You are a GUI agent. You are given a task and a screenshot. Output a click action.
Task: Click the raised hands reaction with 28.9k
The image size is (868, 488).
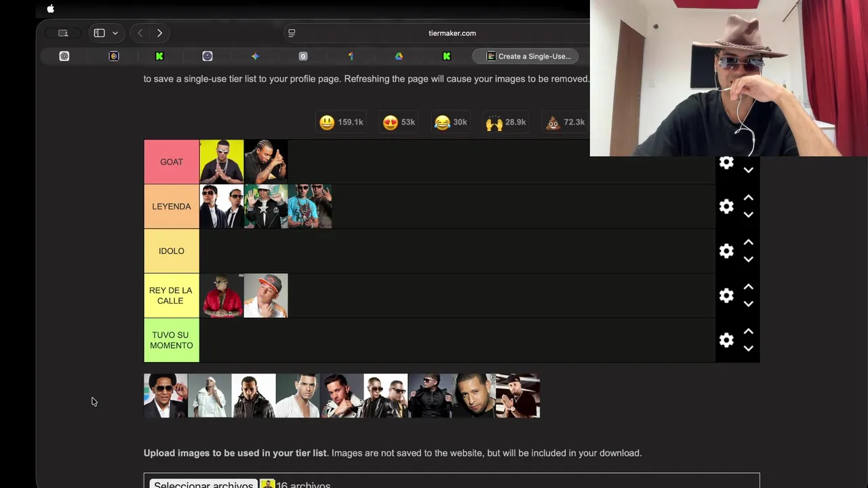506,122
